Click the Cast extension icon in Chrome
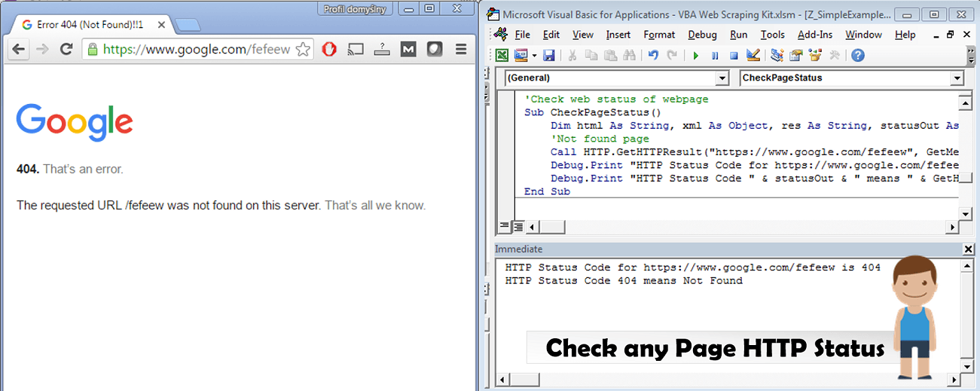This screenshot has width=980, height=391. 356,50
